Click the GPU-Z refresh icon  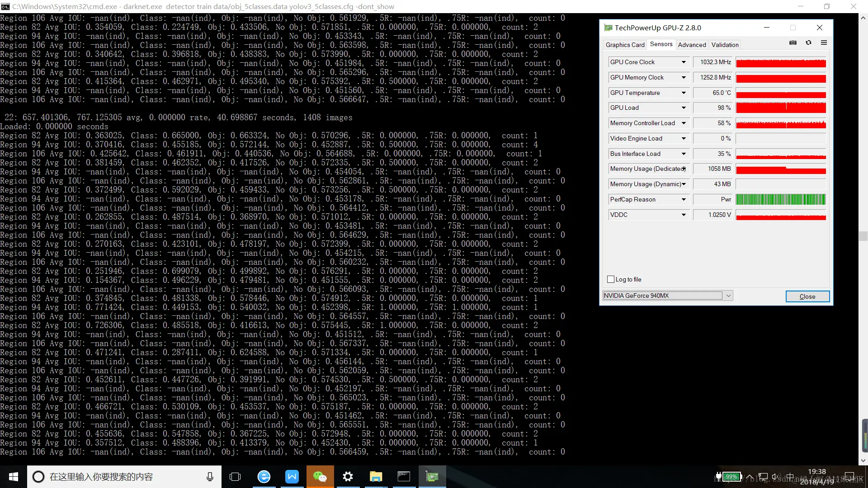(808, 43)
